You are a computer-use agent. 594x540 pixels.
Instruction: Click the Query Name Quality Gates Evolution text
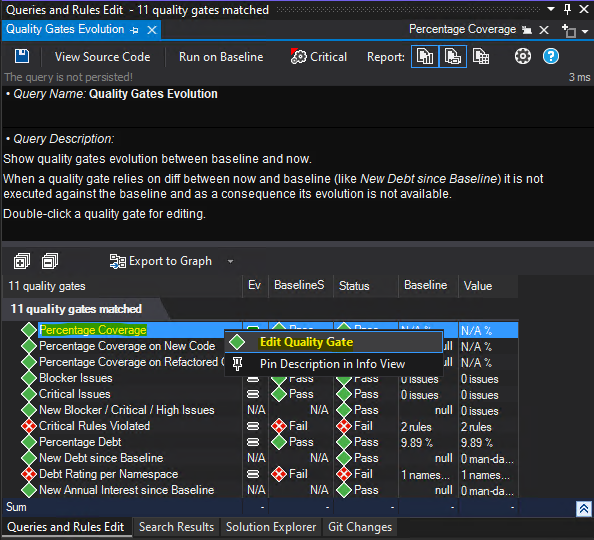pos(153,94)
